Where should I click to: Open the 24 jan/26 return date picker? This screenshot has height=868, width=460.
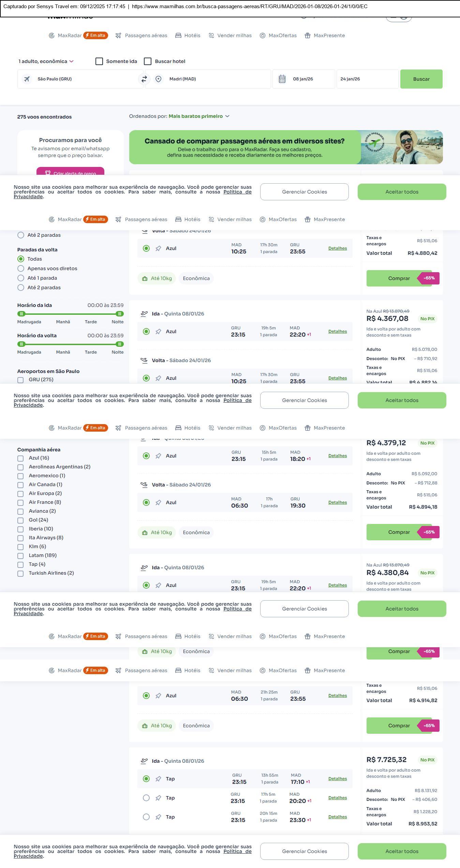(x=367, y=79)
